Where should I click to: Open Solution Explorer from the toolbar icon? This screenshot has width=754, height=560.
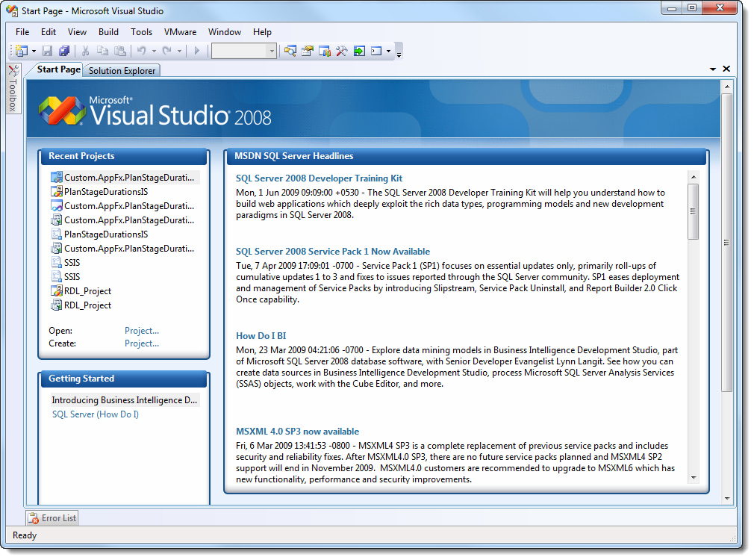(290, 52)
